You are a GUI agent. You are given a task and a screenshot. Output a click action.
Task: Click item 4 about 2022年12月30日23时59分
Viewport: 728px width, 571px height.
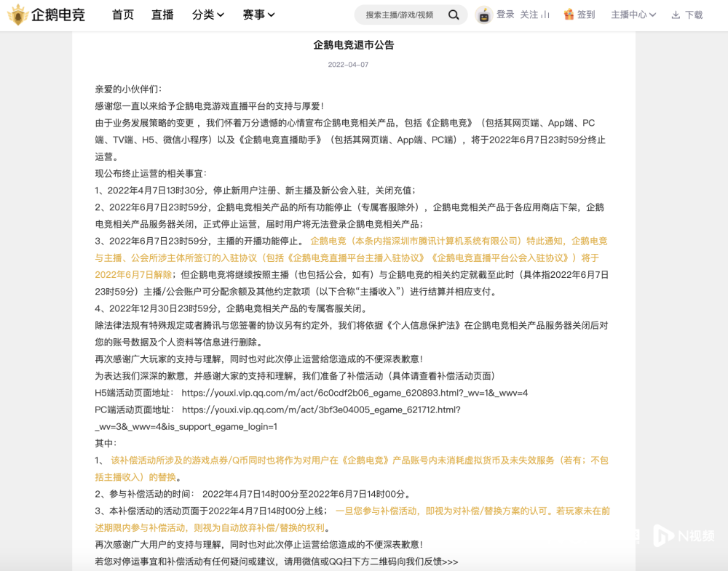(x=232, y=308)
